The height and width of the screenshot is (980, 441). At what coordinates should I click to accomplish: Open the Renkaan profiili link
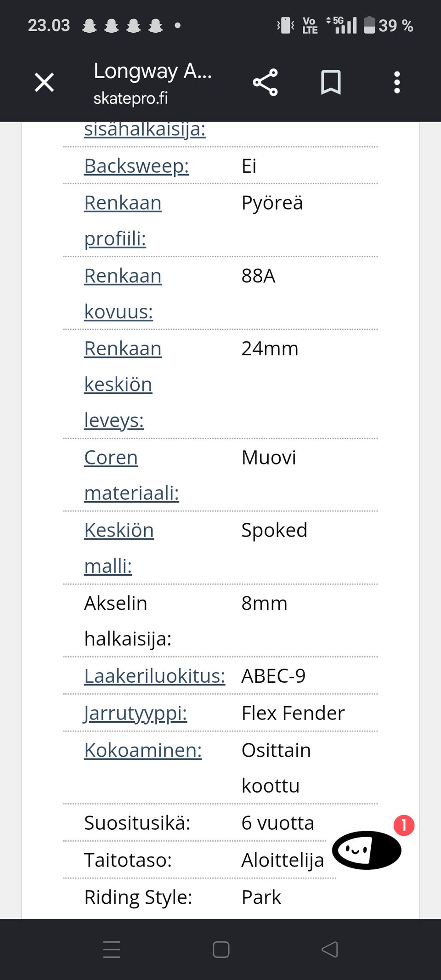pyautogui.click(x=123, y=221)
